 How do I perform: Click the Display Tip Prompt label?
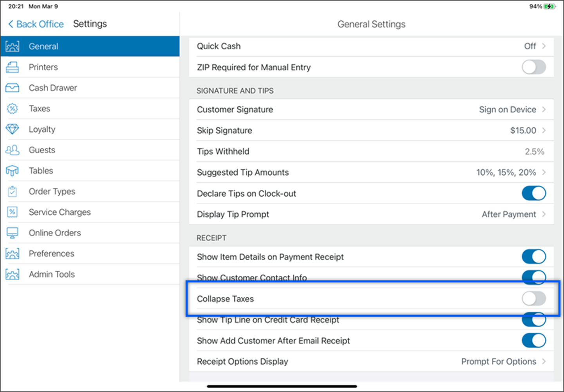click(233, 214)
